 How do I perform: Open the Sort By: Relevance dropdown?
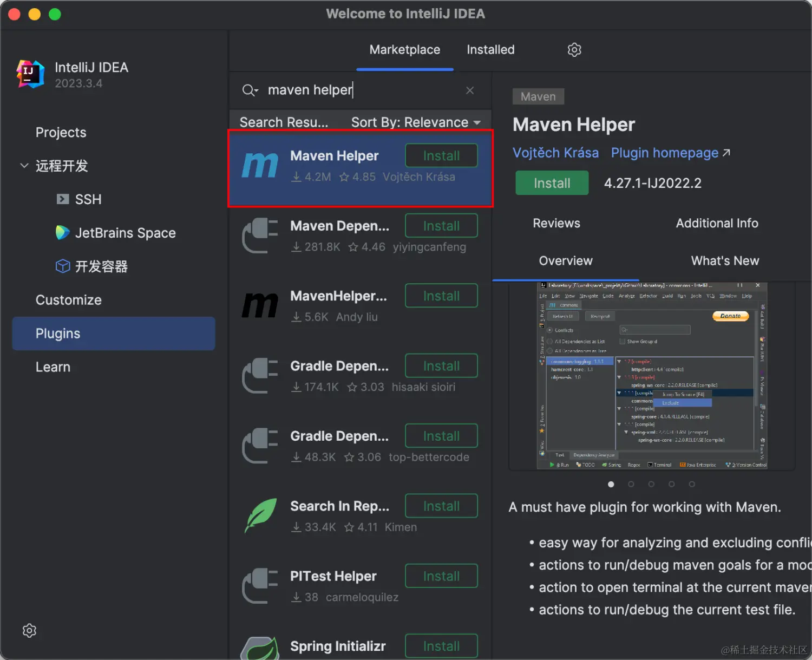pos(416,122)
